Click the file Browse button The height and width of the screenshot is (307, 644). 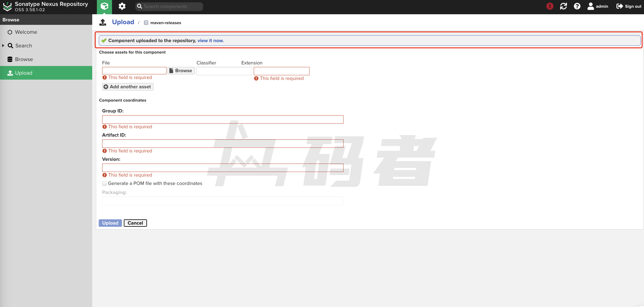(x=181, y=71)
